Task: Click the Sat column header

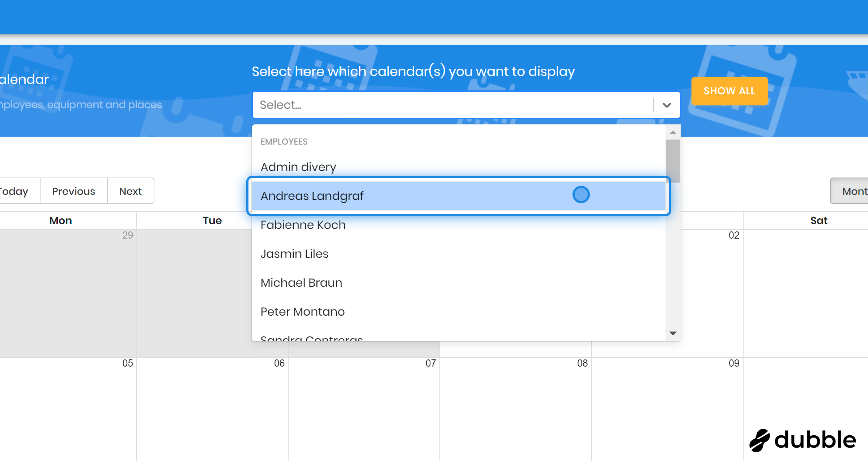Action: coord(819,221)
